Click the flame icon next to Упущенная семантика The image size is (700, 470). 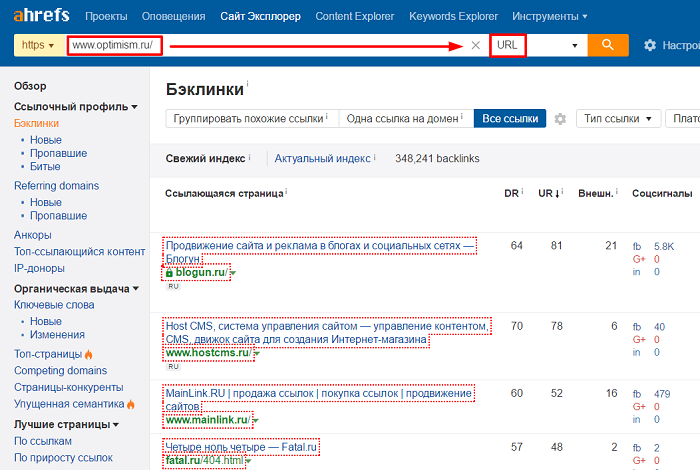pos(131,404)
